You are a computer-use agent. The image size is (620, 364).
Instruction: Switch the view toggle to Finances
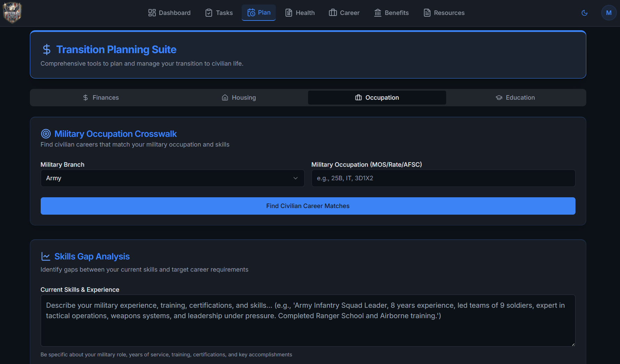coord(101,98)
